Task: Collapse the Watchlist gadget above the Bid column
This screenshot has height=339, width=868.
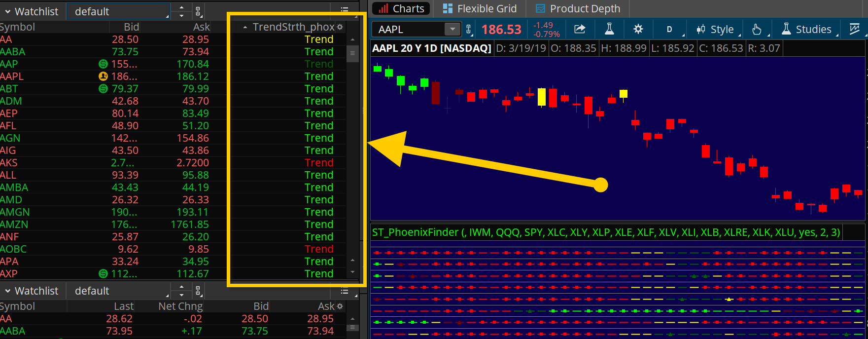Action: (8, 11)
